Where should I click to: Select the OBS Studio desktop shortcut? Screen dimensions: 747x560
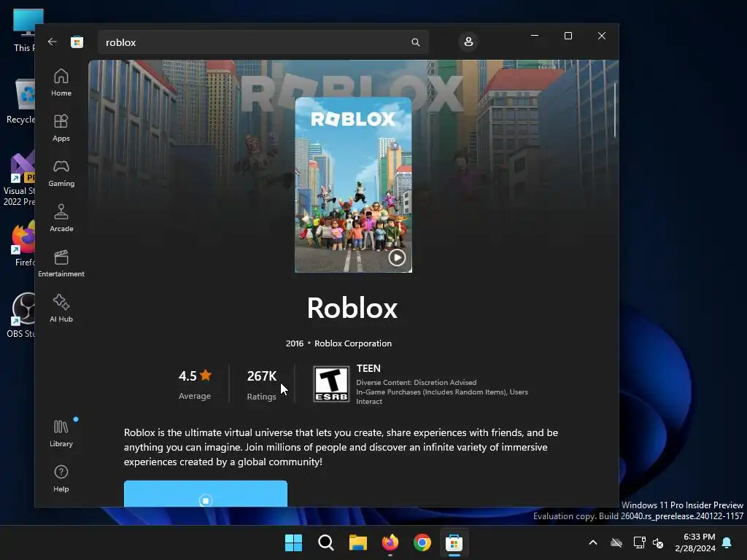point(21,315)
